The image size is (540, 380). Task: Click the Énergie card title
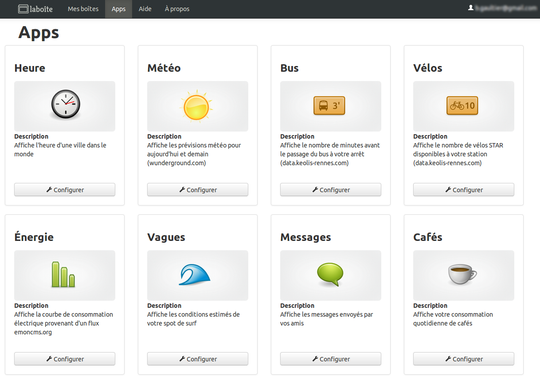[34, 237]
